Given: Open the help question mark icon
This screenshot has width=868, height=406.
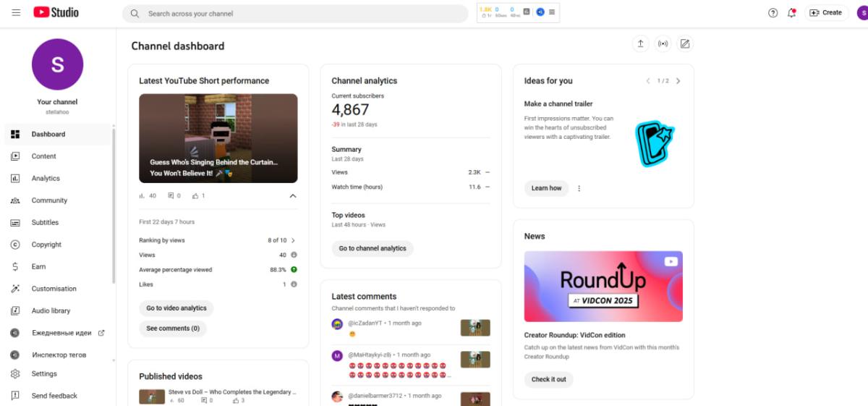Looking at the screenshot, I should tap(773, 13).
